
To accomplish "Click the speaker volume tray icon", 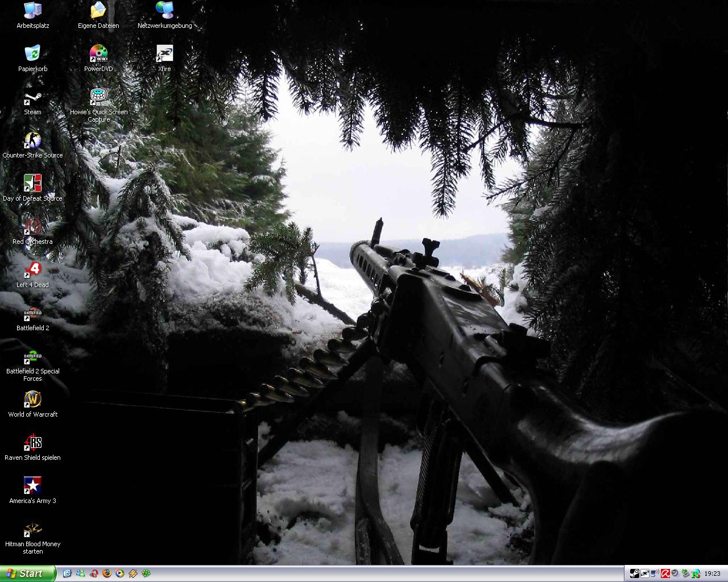I will point(675,573).
